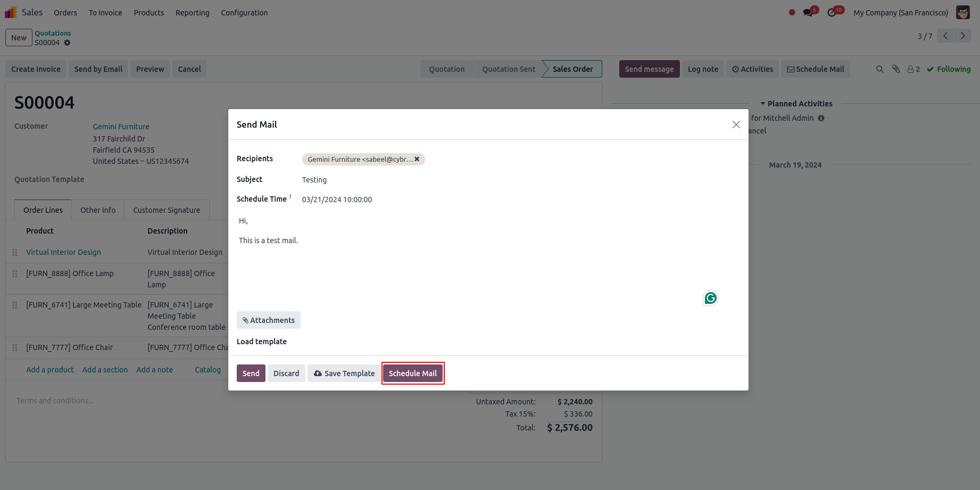Viewport: 980px width, 490px height.
Task: Click the Sales app logo icon
Action: coord(11,12)
